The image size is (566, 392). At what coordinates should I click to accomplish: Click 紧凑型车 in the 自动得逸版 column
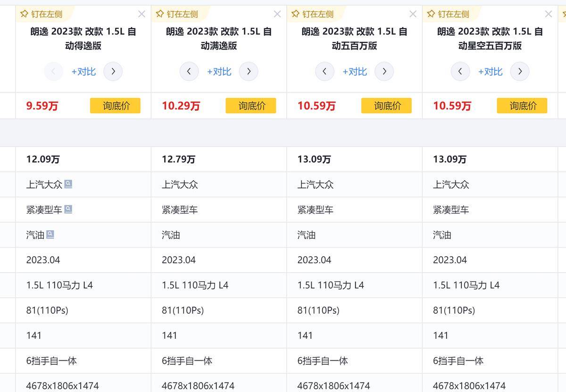click(x=44, y=209)
